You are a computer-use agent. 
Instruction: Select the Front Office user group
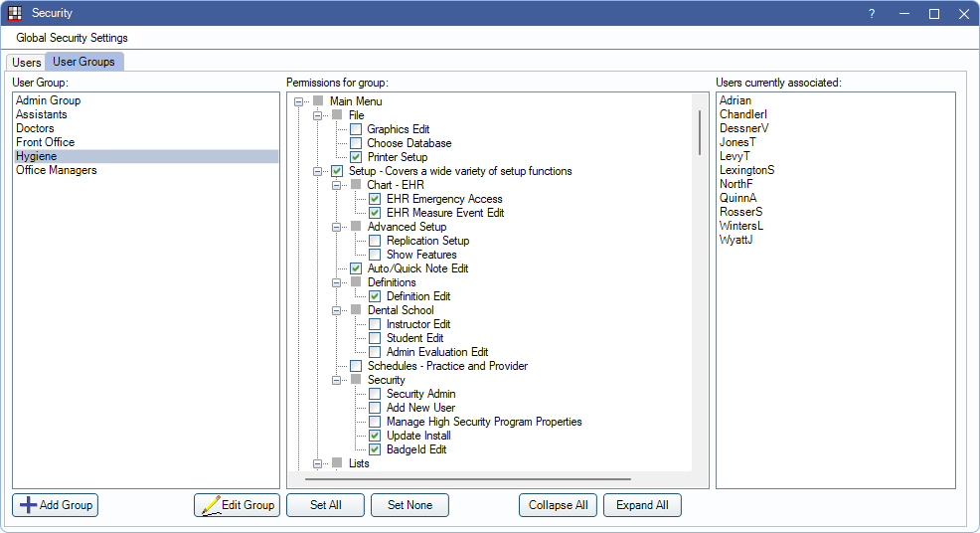pyautogui.click(x=45, y=142)
